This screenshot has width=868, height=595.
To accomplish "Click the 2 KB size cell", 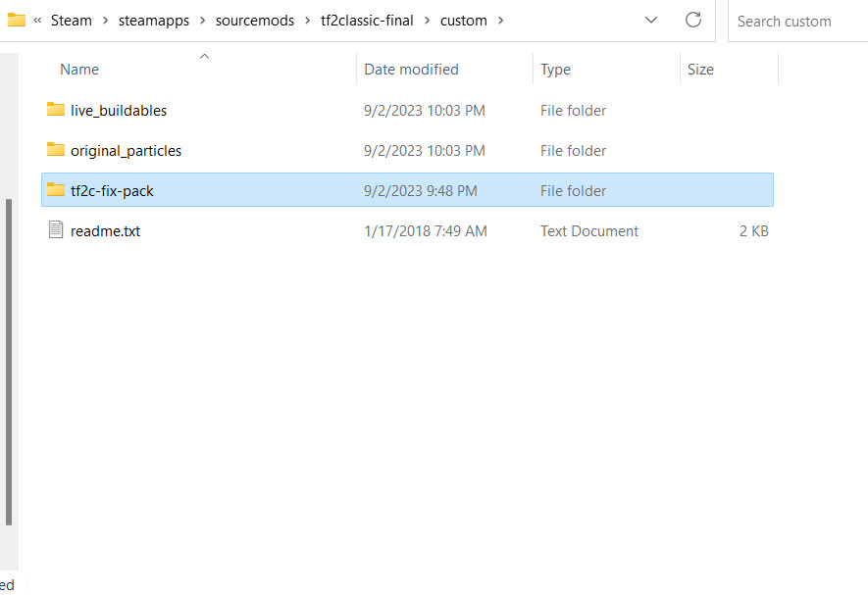I will tap(753, 230).
